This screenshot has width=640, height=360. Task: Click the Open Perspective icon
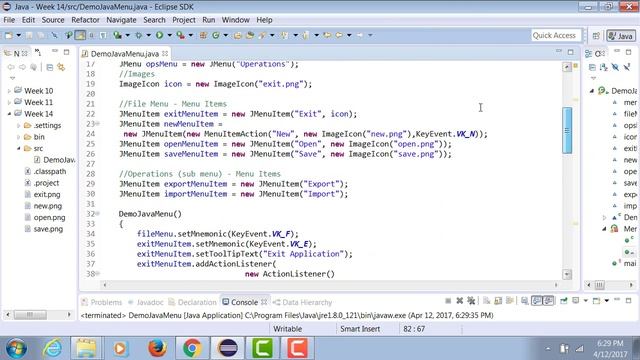click(x=596, y=36)
